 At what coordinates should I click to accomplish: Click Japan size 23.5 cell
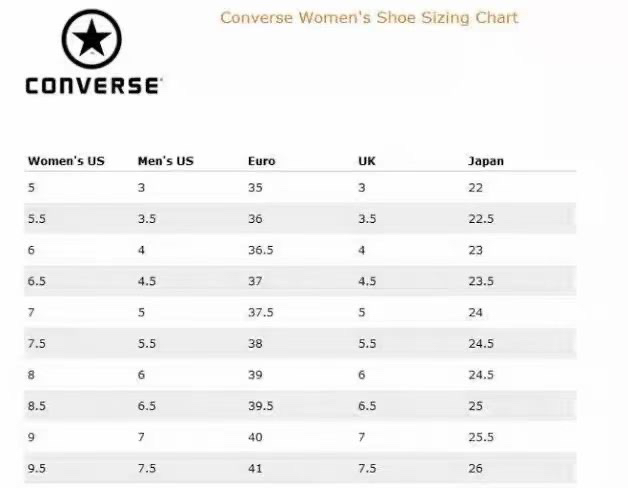481,281
